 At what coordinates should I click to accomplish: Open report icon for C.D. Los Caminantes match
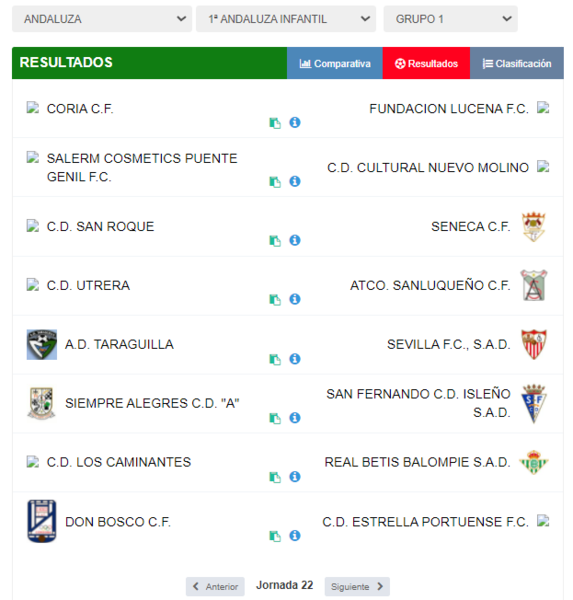tap(275, 477)
